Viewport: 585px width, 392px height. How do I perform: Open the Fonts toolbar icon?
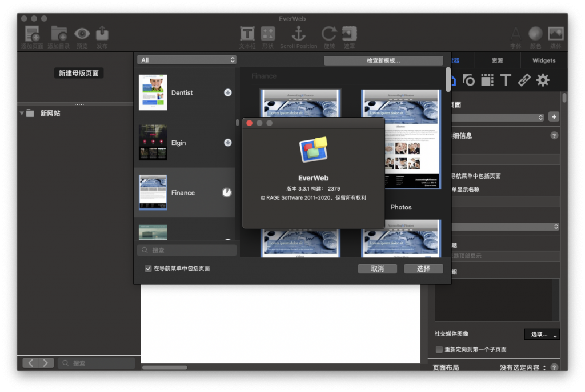point(516,34)
